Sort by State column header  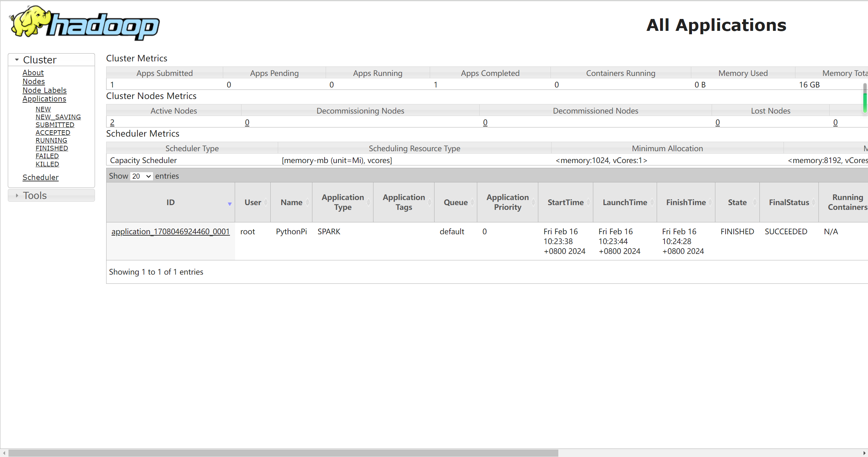tap(737, 202)
